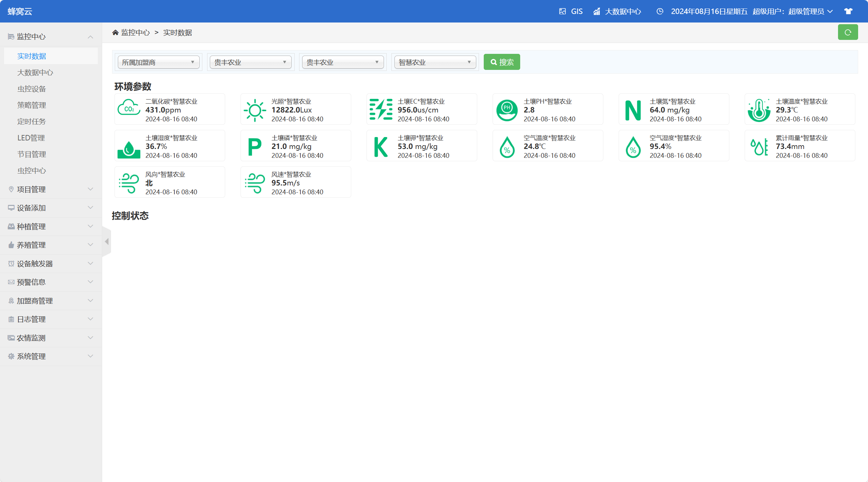
Task: Open the first 贵丰农业 dropdown
Action: [251, 62]
